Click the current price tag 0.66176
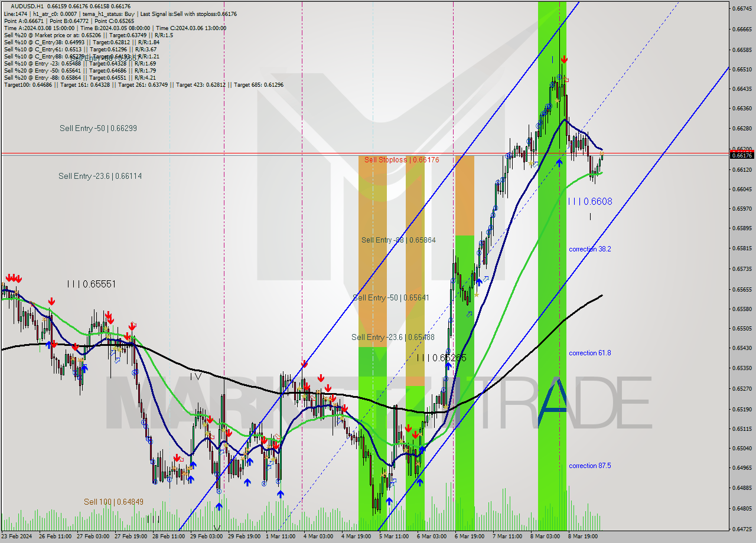Screen dimensions: 756x543 tap(742, 155)
